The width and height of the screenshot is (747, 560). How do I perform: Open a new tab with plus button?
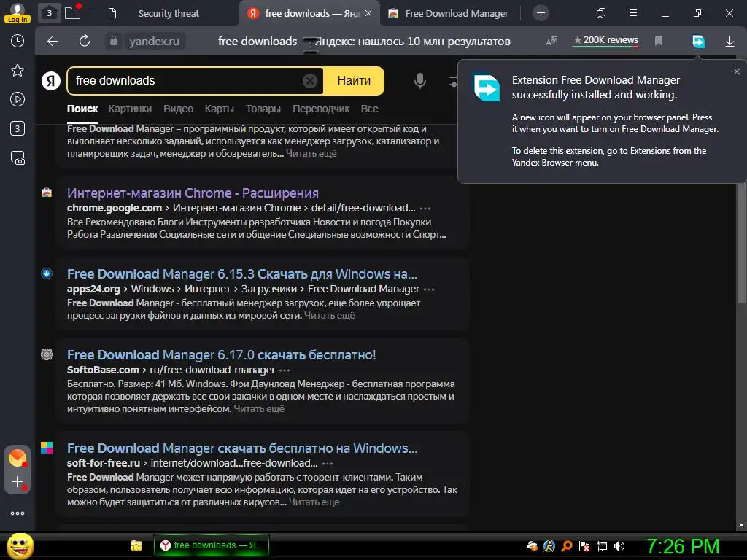tap(541, 13)
